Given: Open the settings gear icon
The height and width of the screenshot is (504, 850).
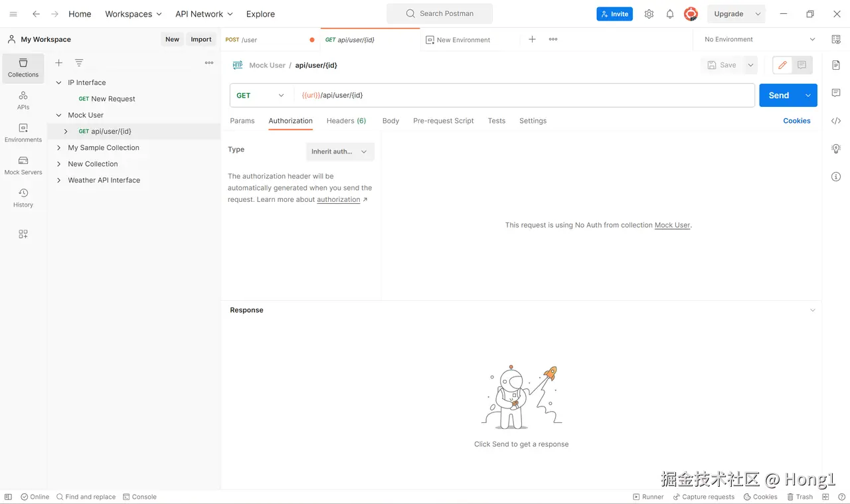Looking at the screenshot, I should (x=649, y=14).
